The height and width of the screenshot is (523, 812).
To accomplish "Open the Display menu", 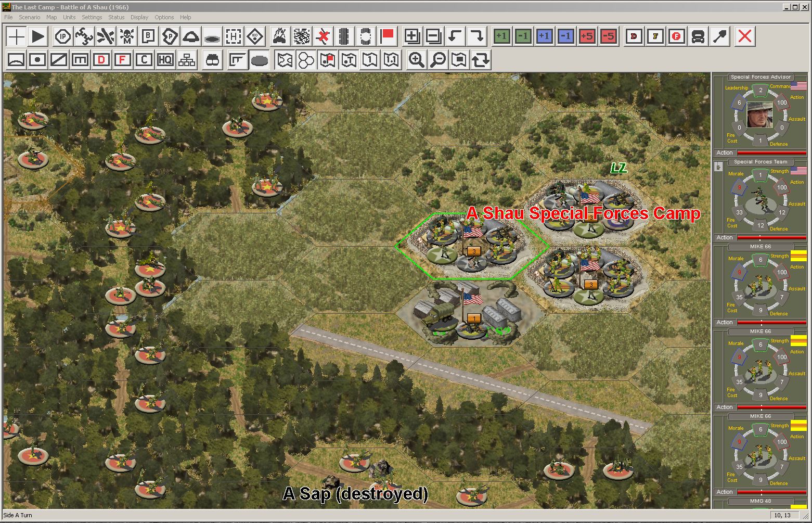I will click(139, 17).
